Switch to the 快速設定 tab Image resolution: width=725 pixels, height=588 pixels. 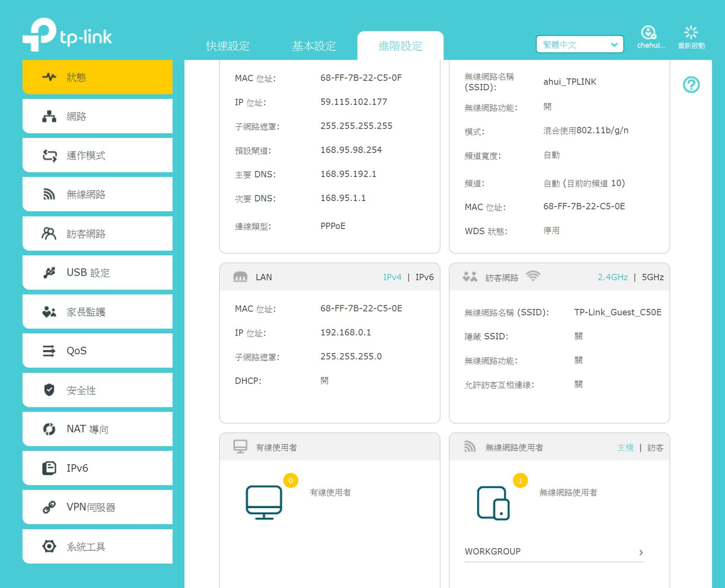click(228, 46)
